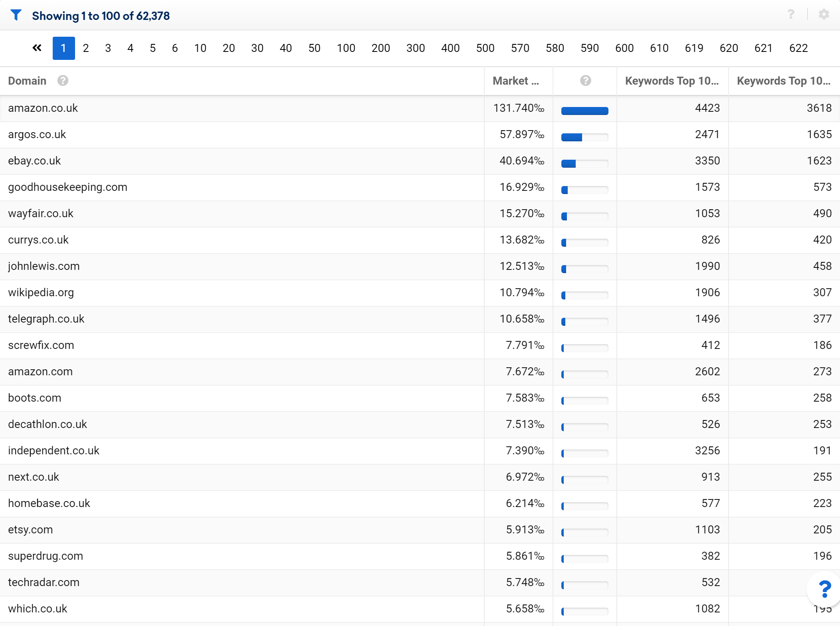Open the wikipedia.org domain link
The image size is (840, 626).
(41, 293)
